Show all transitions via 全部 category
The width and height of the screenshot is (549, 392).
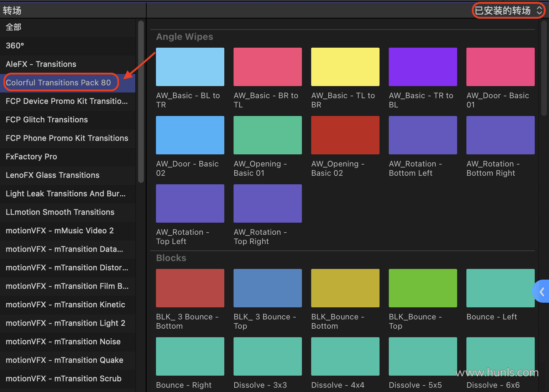14,27
